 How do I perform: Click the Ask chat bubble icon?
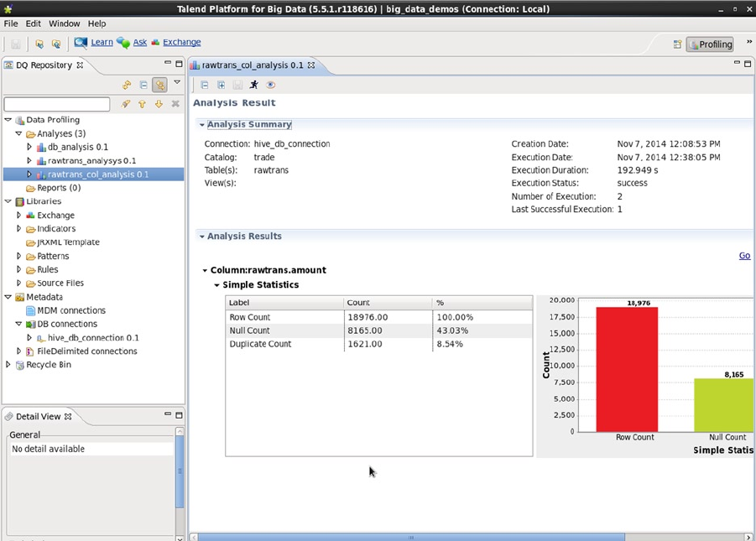click(123, 43)
